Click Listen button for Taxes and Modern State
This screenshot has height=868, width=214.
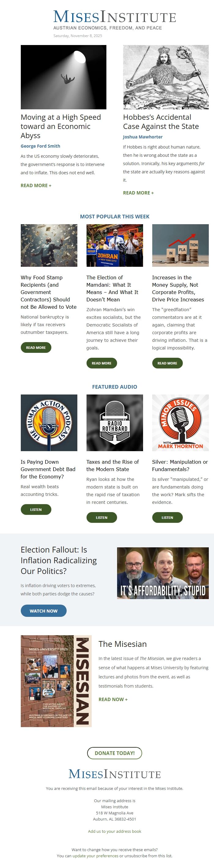[101, 517]
